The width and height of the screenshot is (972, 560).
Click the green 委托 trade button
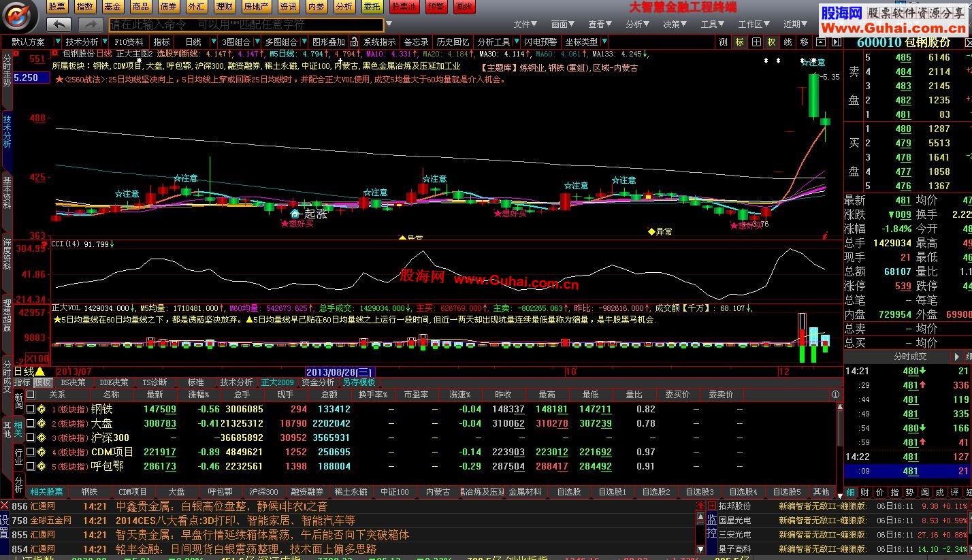(372, 7)
